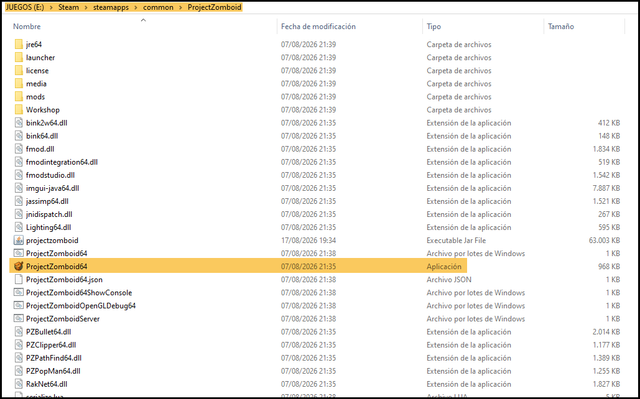Select the ProjectZomboid64ShowConsole batch icon
This screenshot has height=399, width=640.
tap(19, 292)
